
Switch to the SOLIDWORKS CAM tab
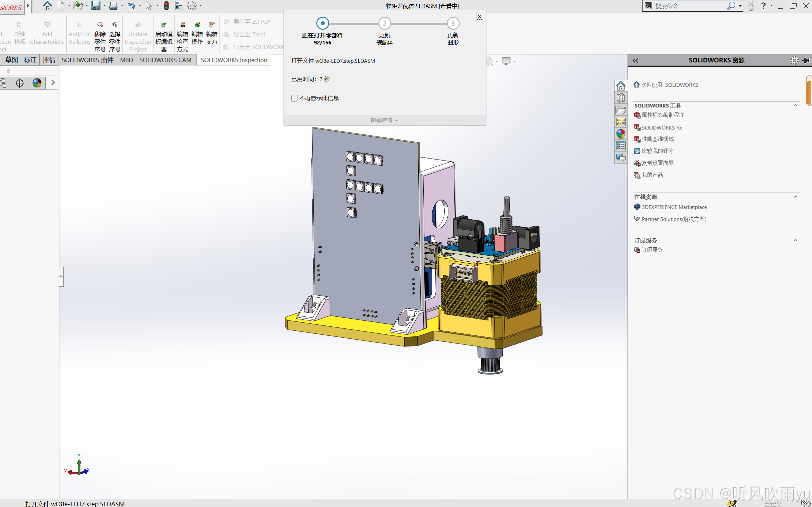[165, 60]
